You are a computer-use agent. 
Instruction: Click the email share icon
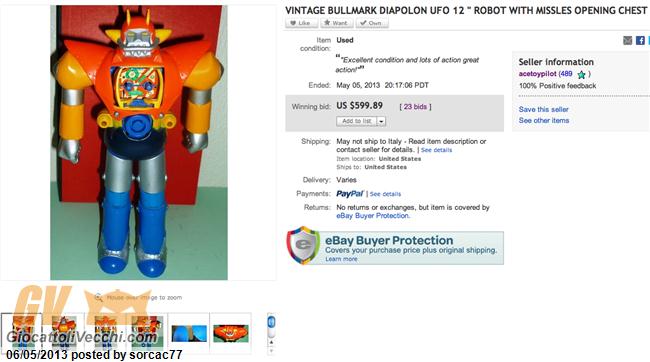628,40
